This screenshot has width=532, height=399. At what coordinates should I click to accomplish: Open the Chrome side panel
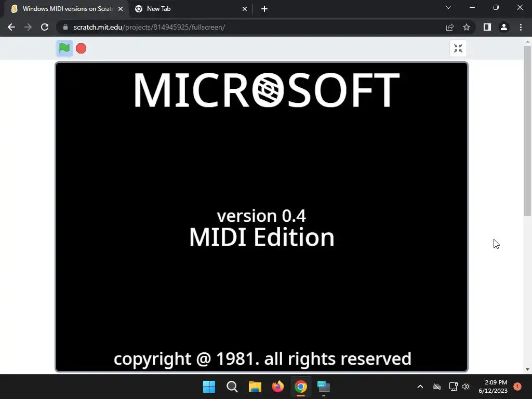(x=487, y=27)
